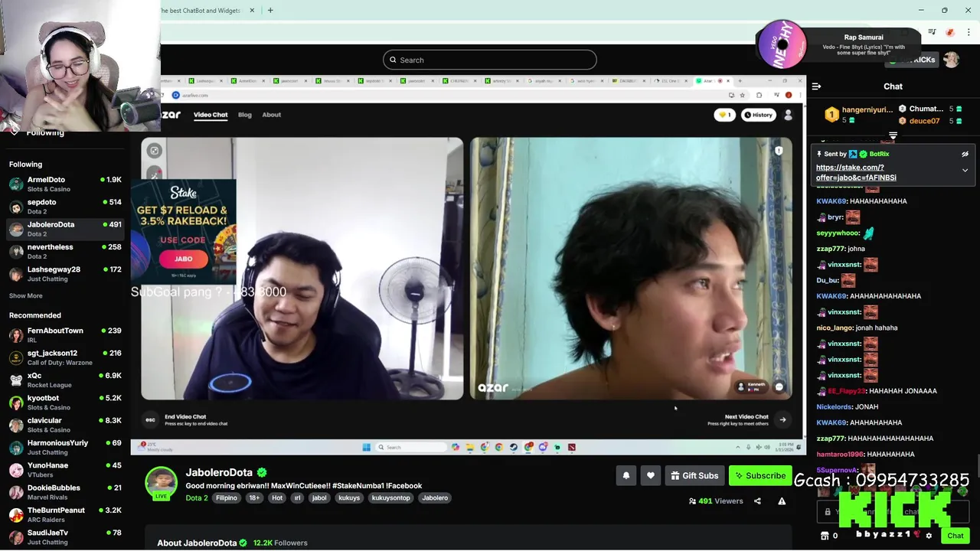Open Chat button at bottom right
The image size is (980, 551).
pos(955,536)
